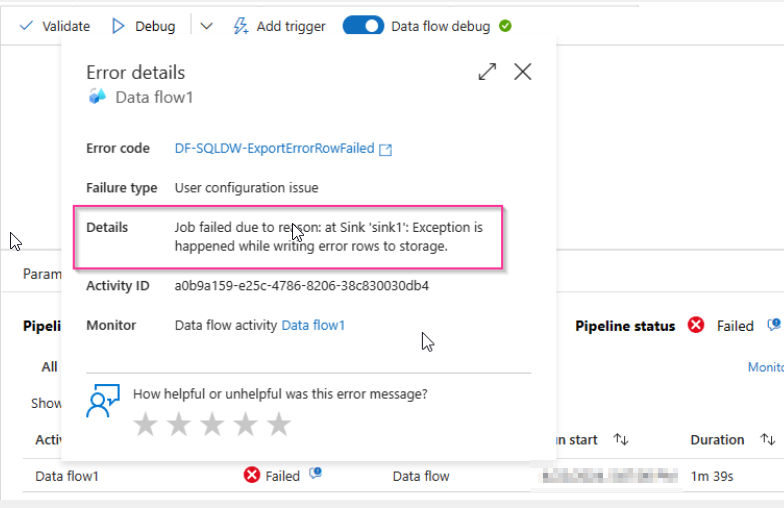The image size is (784, 508).
Task: Click the Data flow1 cube icon
Action: click(x=98, y=96)
